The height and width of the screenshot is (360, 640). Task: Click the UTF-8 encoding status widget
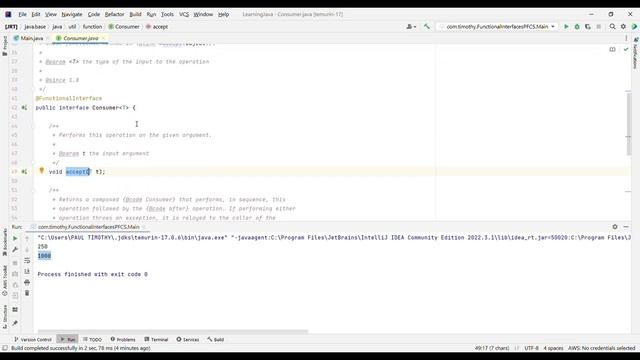531,348
